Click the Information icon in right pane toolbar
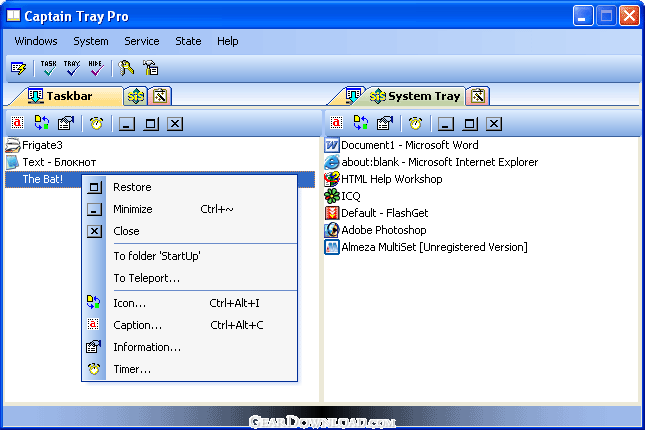 [385, 123]
